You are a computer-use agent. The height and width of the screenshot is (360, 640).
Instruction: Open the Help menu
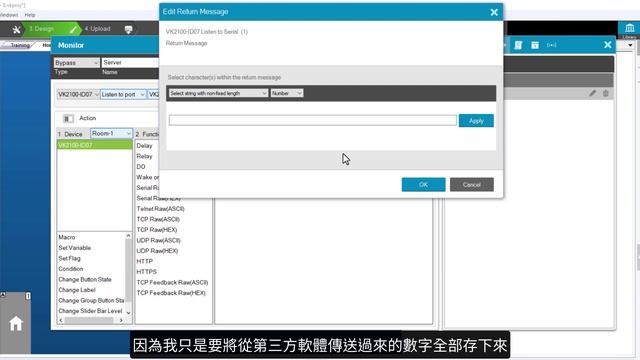coord(30,15)
